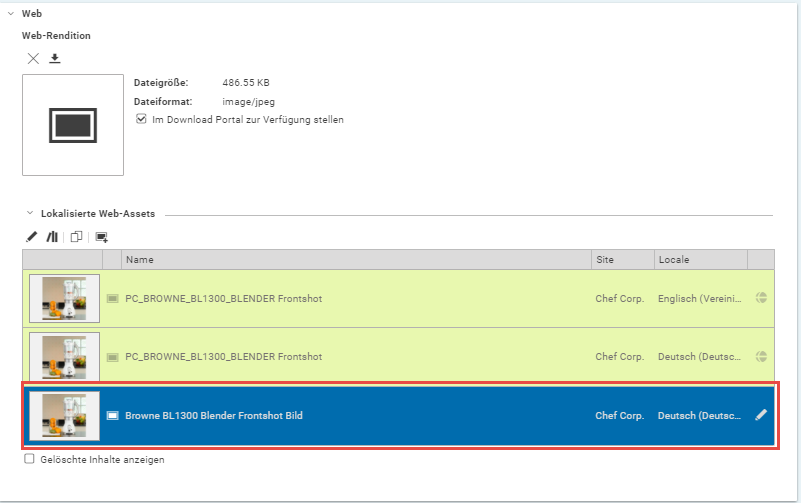Open in library via the books icon

[52, 237]
